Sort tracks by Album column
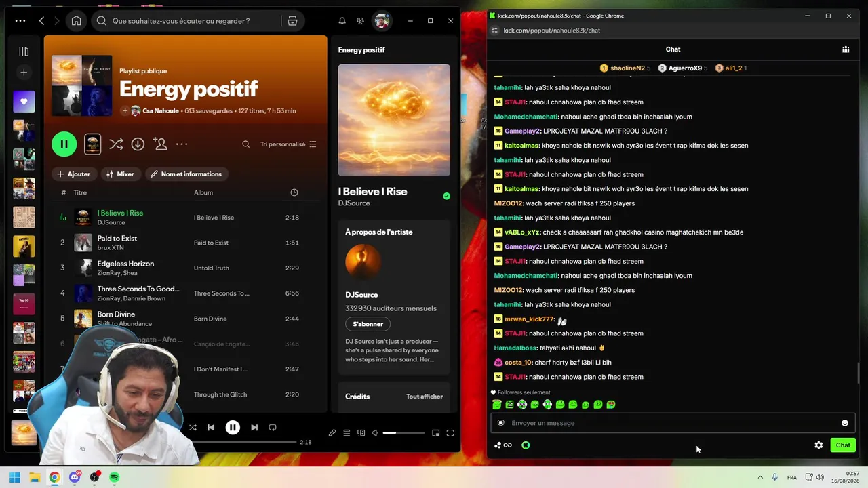 point(203,192)
